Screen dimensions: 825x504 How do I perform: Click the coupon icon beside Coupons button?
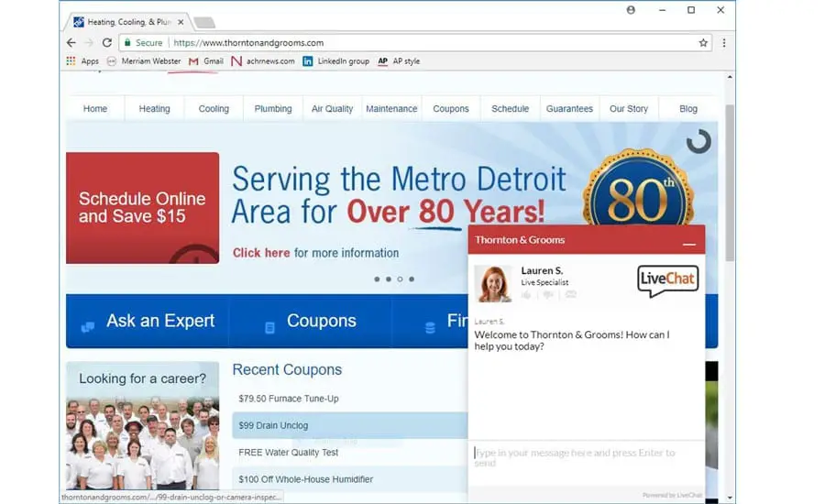[x=269, y=328]
